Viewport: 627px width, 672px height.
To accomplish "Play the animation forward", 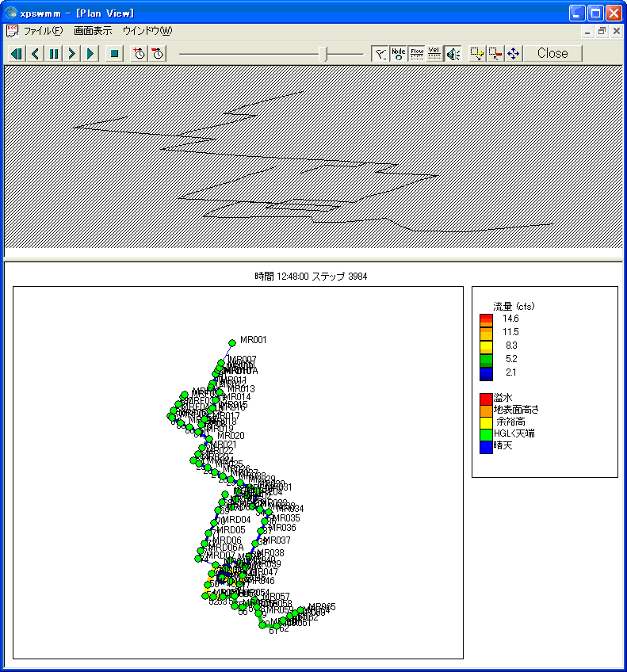I will click(90, 54).
